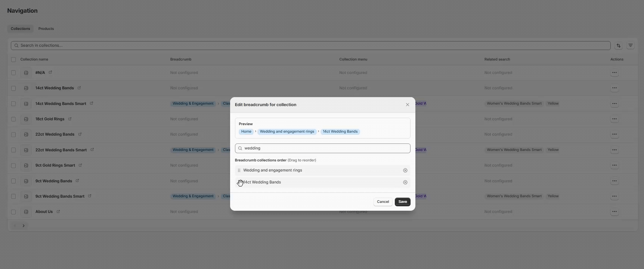644x269 pixels.
Task: Check the About Us collection checkbox
Action: [13, 212]
